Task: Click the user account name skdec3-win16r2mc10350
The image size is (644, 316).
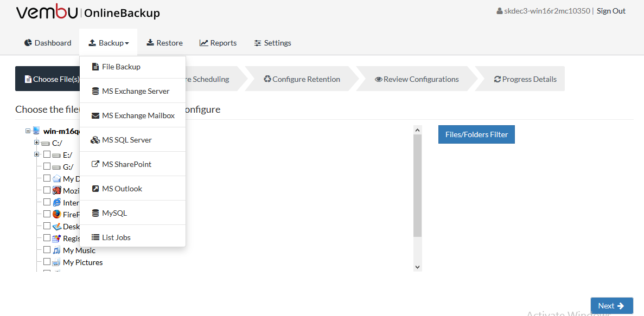Action: pos(543,11)
